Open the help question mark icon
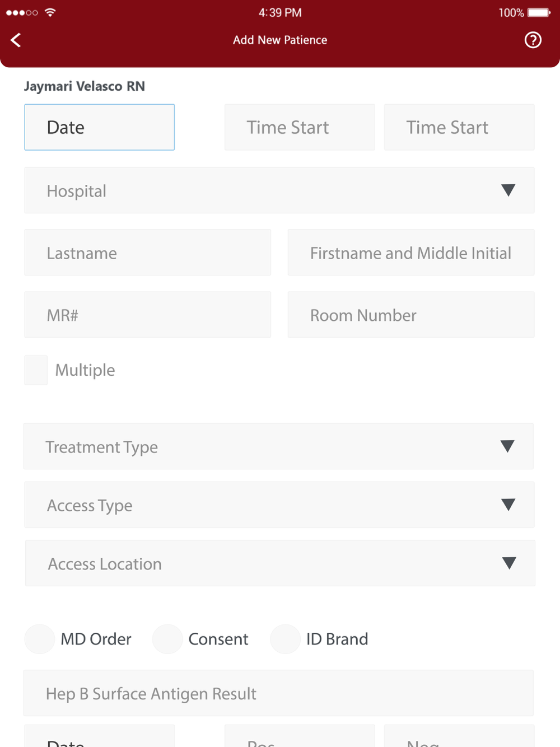 [x=533, y=40]
